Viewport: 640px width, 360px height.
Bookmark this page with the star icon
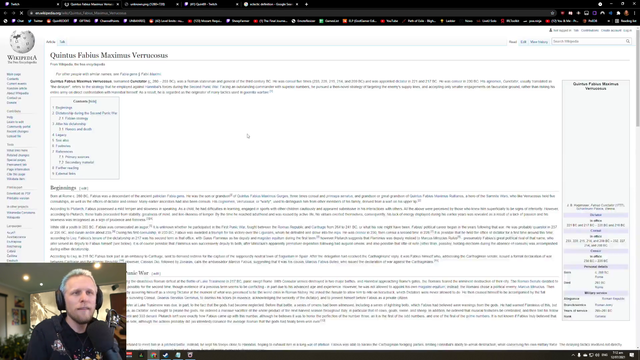click(x=552, y=13)
